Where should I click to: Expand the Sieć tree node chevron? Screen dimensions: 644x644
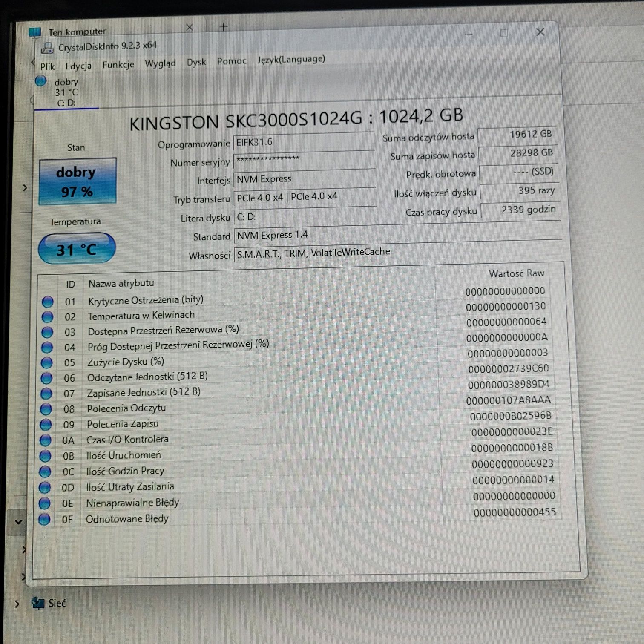[x=17, y=604]
